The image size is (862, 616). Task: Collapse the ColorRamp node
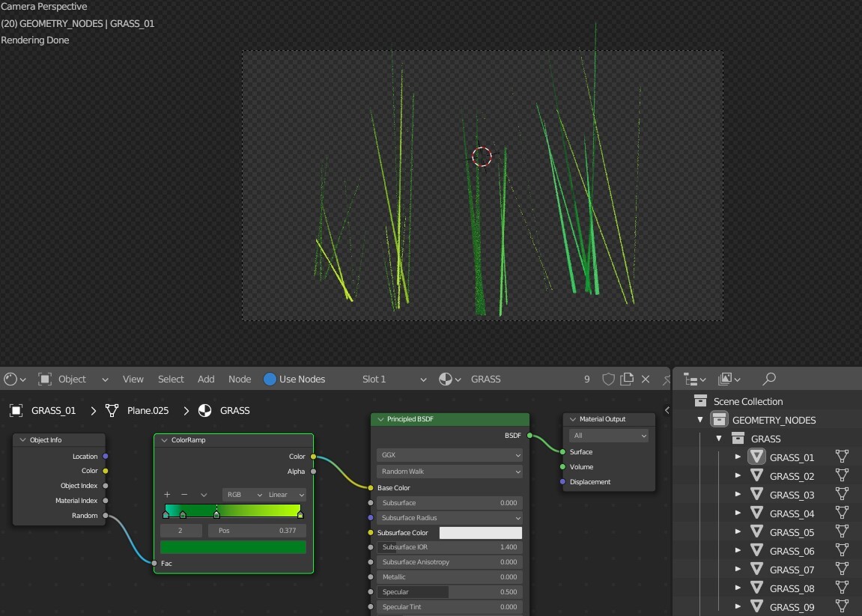coord(165,440)
